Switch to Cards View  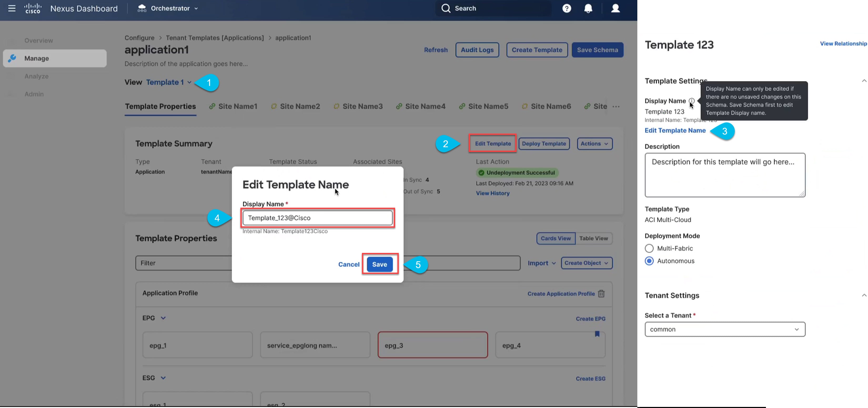(x=556, y=238)
